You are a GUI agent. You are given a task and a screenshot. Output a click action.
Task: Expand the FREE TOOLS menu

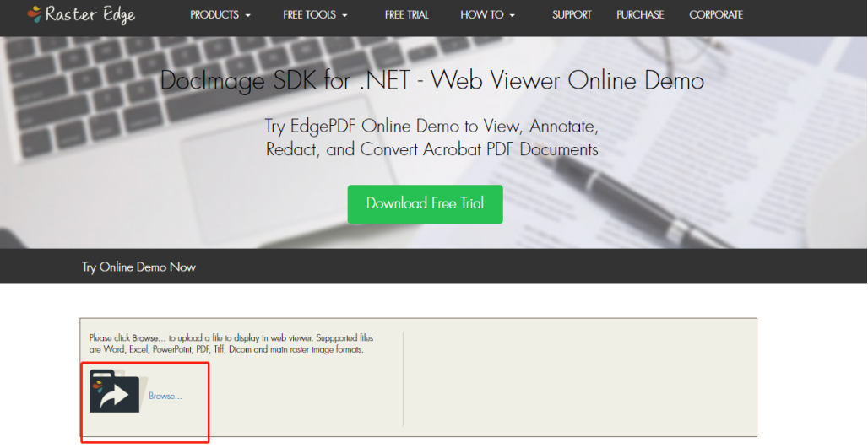[315, 15]
